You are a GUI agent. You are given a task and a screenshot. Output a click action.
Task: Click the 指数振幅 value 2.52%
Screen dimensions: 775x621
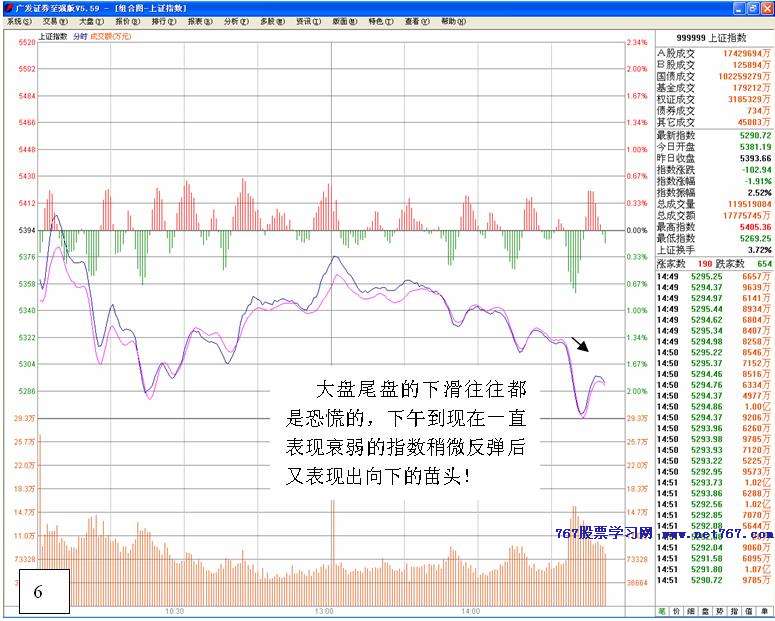pos(760,192)
